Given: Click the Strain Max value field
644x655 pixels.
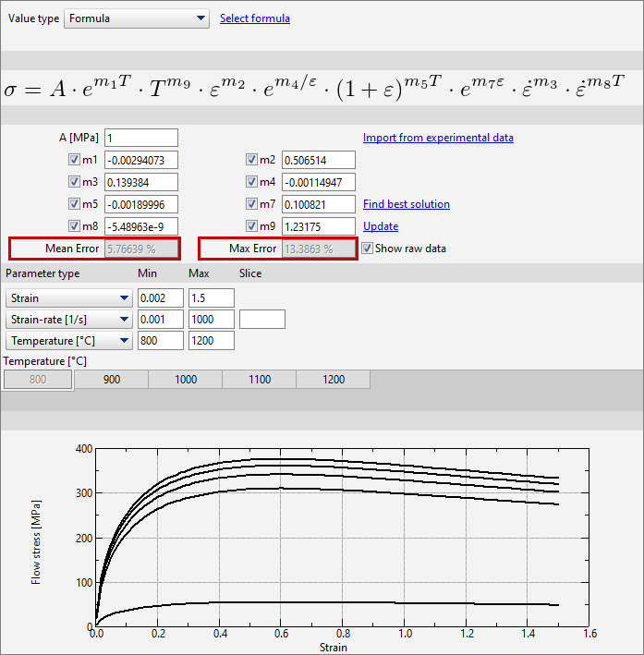Looking at the screenshot, I should pos(211,297).
